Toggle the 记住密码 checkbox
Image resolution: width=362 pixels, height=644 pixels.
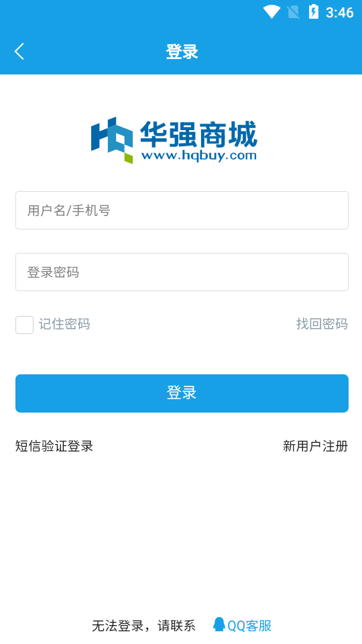25,325
